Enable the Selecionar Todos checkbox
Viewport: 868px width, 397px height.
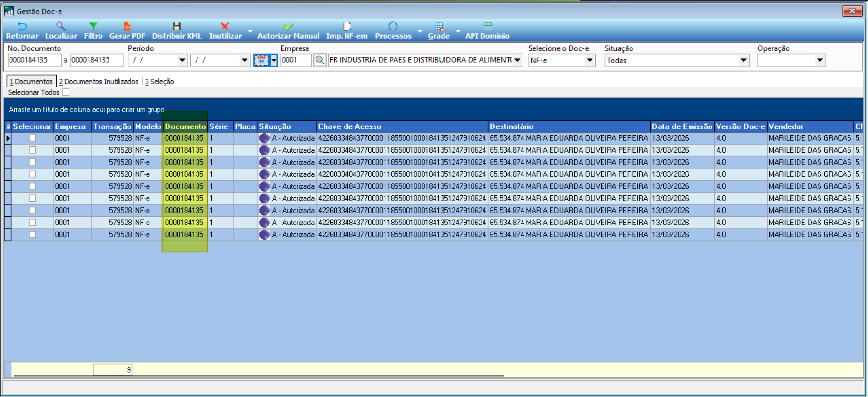[x=66, y=92]
